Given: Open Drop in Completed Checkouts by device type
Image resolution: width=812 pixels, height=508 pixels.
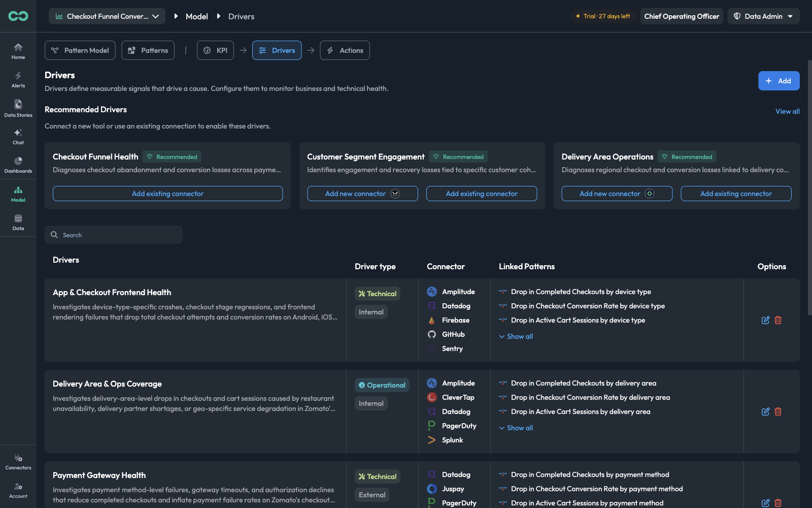Looking at the screenshot, I should pyautogui.click(x=581, y=292).
